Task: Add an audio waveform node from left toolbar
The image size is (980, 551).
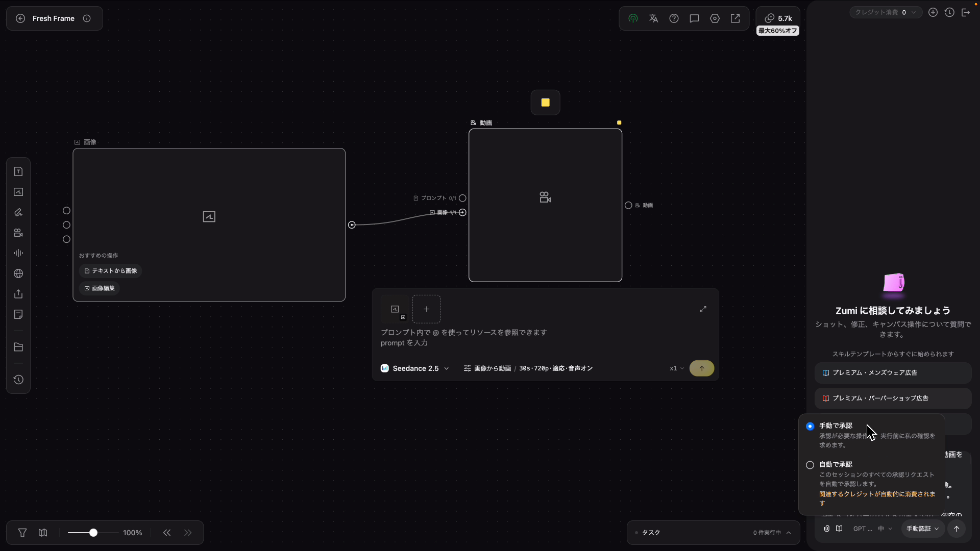Action: [18, 253]
